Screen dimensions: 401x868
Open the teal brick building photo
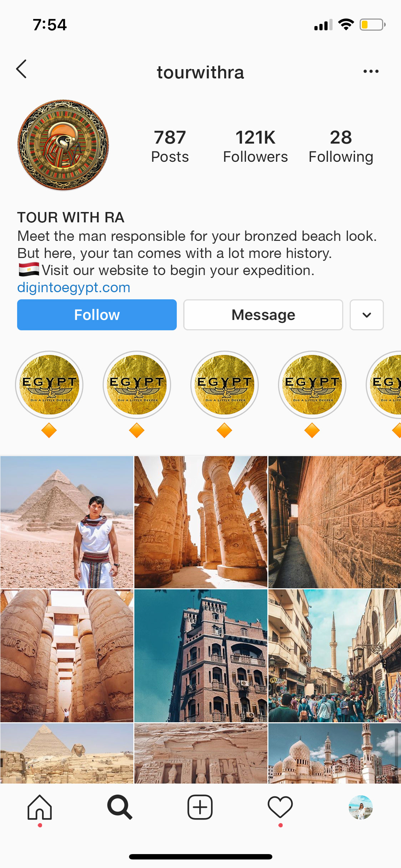pos(201,656)
